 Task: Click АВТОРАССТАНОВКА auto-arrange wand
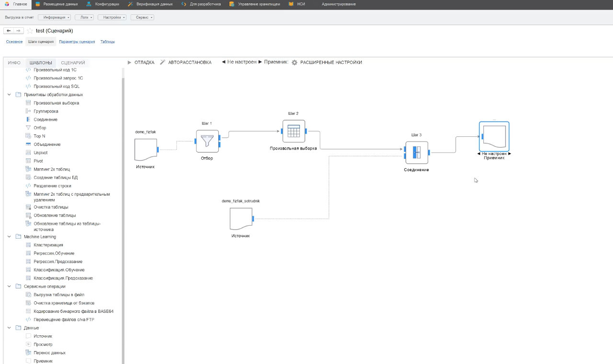(163, 63)
